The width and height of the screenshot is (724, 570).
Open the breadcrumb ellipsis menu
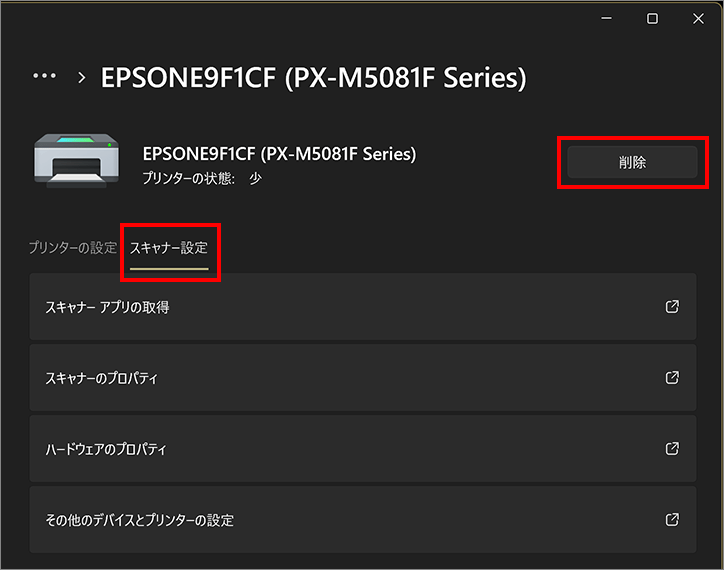(x=44, y=76)
